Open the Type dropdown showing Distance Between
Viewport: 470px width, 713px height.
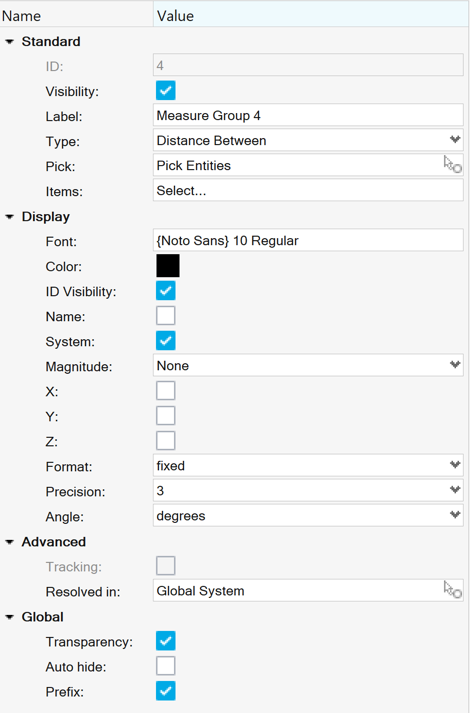click(308, 140)
